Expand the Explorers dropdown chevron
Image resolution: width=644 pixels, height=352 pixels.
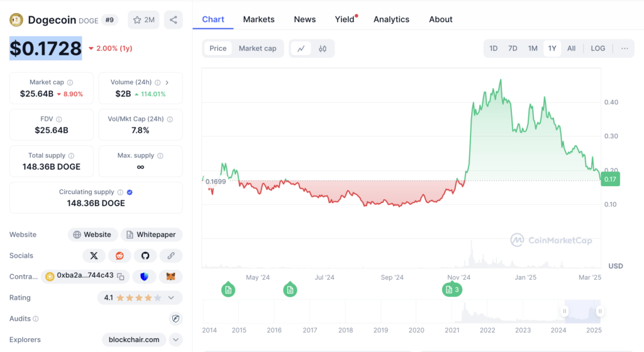click(x=176, y=339)
